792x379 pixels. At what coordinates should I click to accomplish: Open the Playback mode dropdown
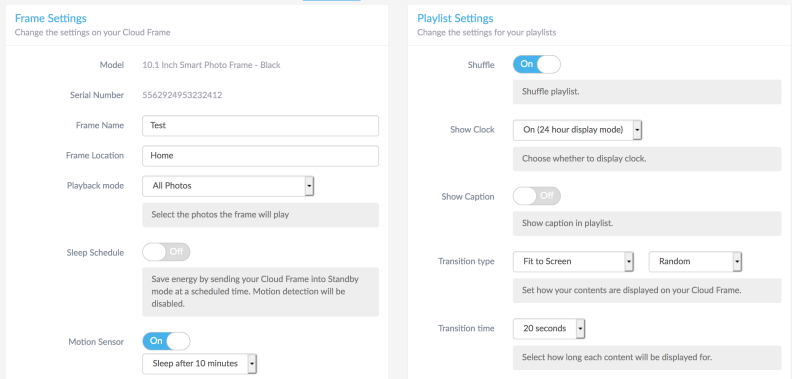pos(228,186)
